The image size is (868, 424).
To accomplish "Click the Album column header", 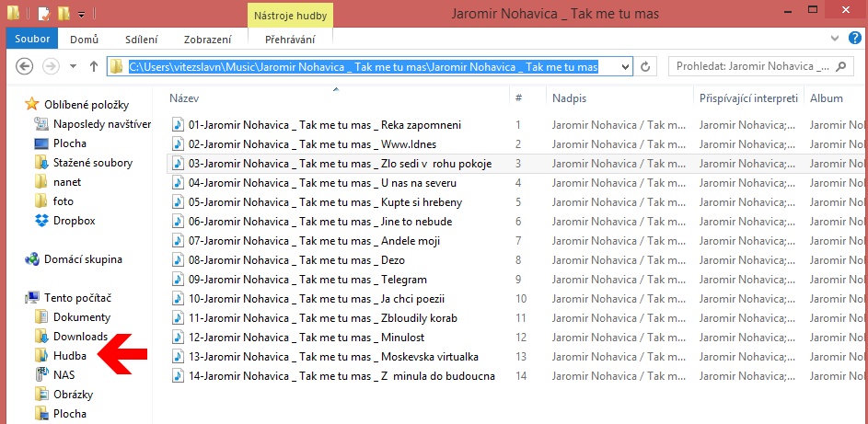I will tap(826, 97).
